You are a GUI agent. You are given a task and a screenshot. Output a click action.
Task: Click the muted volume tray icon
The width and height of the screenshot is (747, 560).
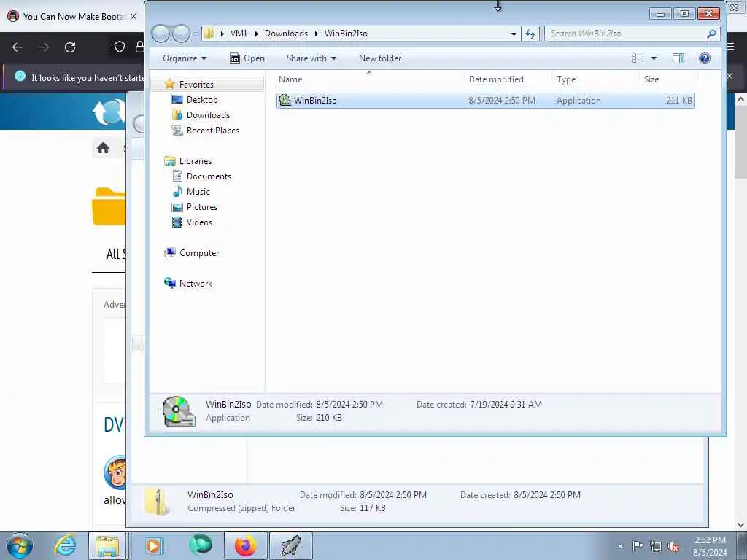673,546
